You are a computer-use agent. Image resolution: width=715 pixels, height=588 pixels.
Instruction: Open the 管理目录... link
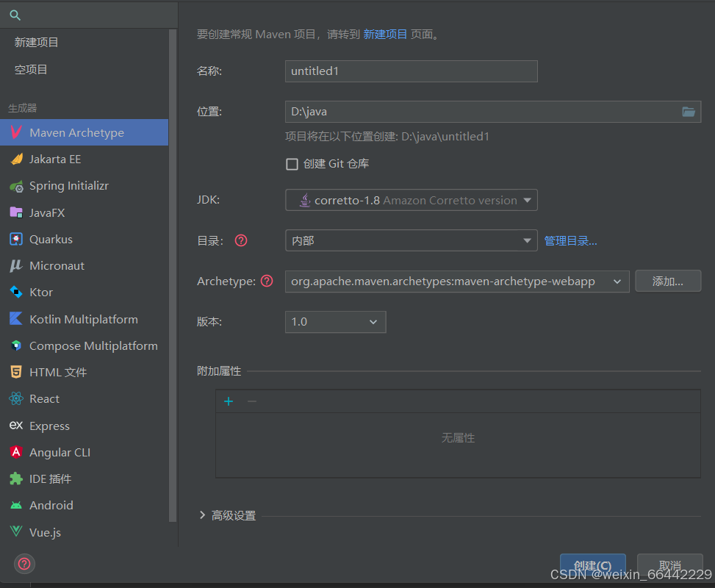tap(570, 240)
